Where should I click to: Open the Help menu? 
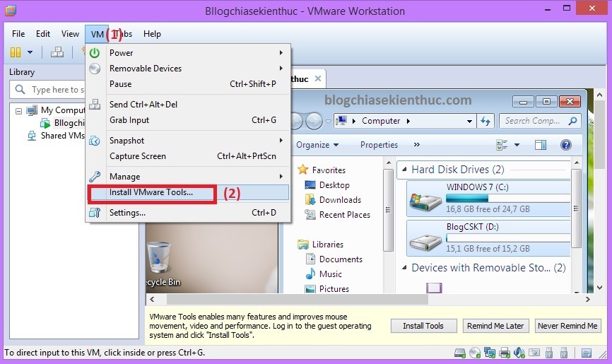(x=152, y=34)
